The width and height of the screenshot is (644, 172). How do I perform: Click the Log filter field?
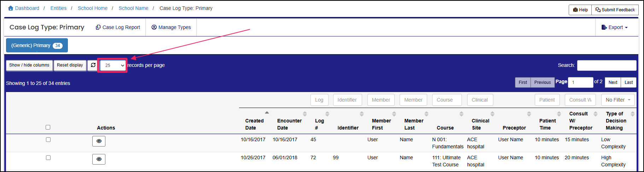tap(319, 100)
